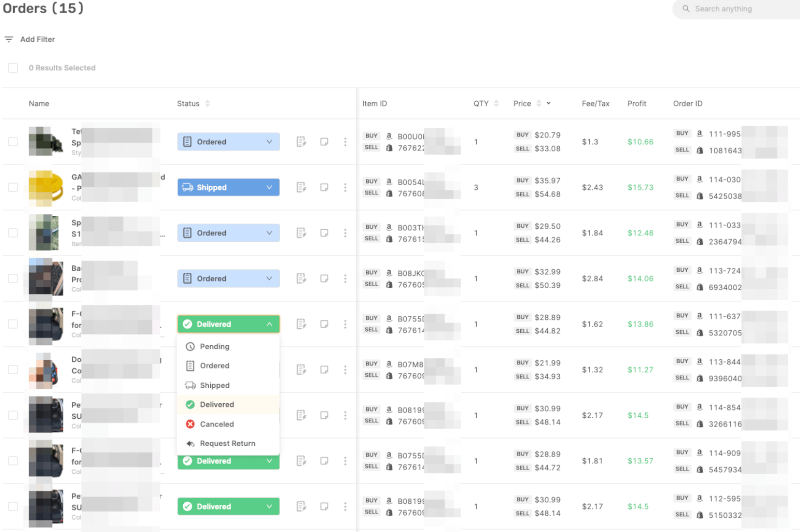Select Request Return in the status menu

click(227, 443)
